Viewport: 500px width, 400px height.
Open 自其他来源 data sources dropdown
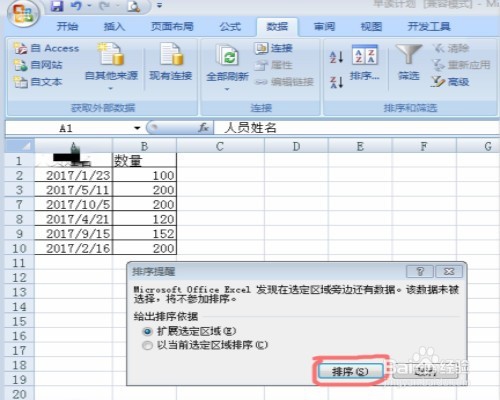point(111,67)
